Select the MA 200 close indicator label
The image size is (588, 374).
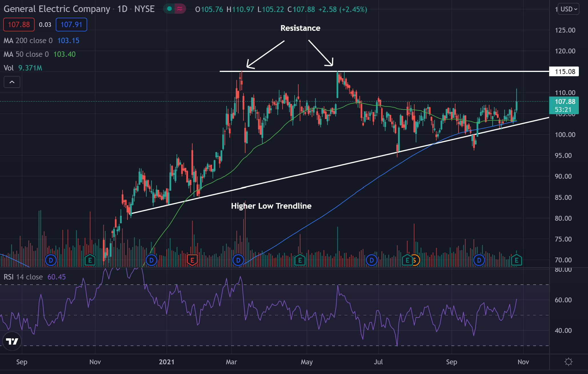pos(28,41)
